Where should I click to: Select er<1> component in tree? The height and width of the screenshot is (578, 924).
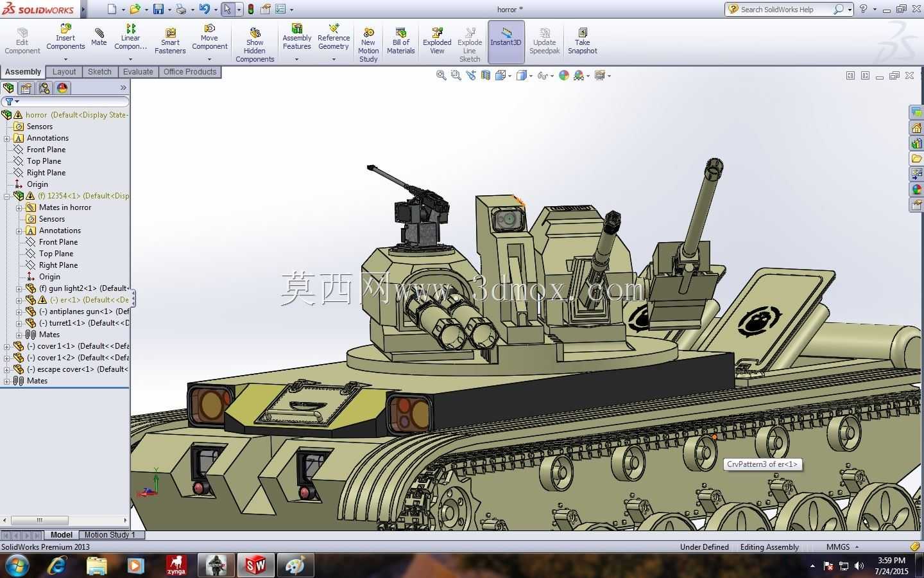pyautogui.click(x=90, y=300)
